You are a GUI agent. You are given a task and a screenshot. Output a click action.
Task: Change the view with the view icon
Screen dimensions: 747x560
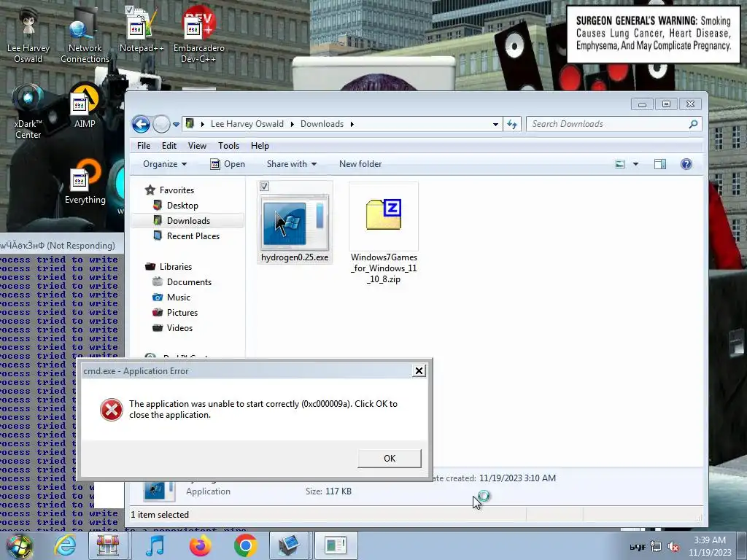pyautogui.click(x=620, y=164)
